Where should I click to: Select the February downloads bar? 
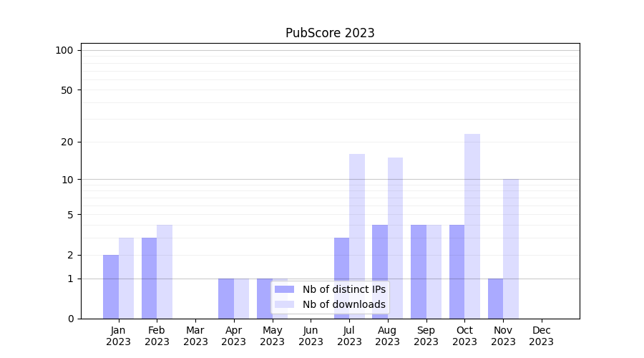pos(165,271)
